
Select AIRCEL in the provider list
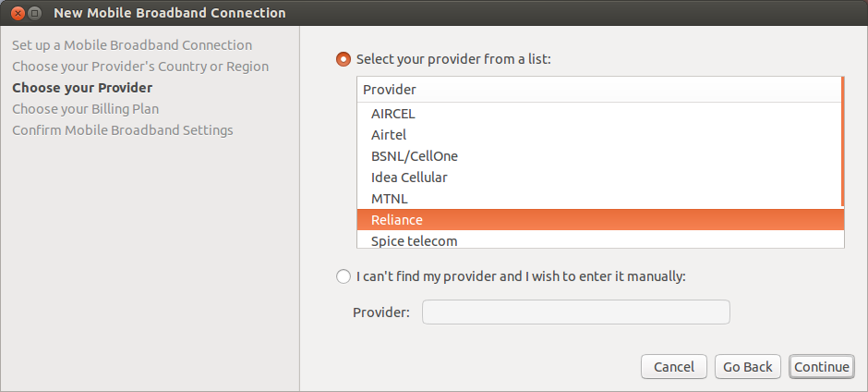[x=599, y=115]
